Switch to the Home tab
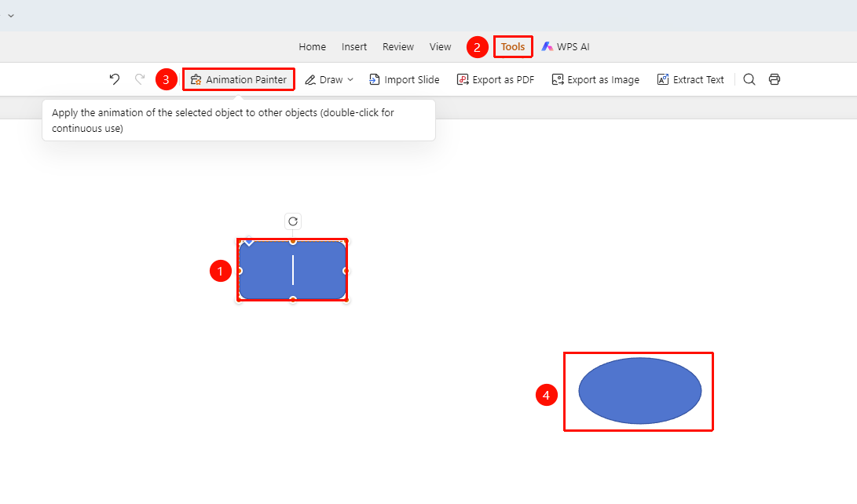Viewport: 857px width, 504px height. tap(312, 47)
